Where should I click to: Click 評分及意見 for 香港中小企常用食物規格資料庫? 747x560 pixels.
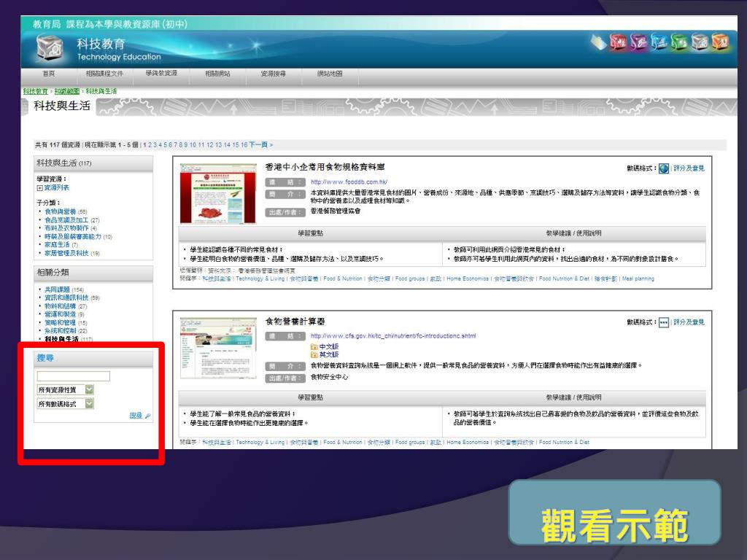(689, 168)
